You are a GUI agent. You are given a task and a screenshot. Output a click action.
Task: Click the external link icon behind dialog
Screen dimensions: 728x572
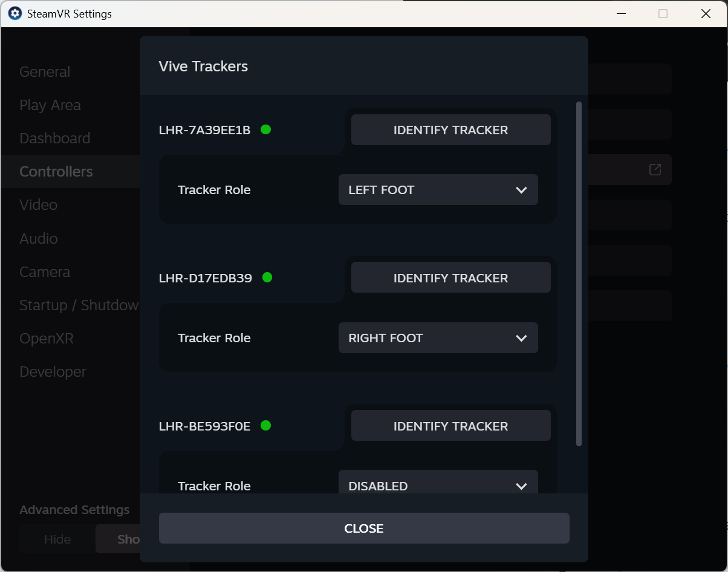[x=655, y=170]
